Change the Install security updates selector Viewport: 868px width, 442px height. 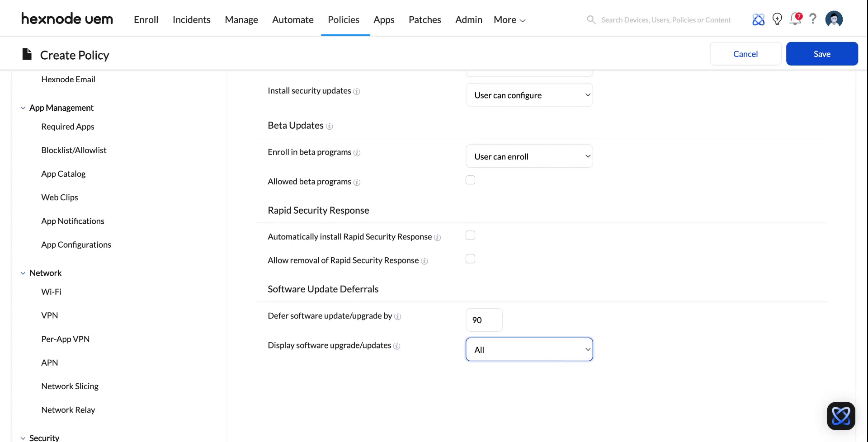[x=529, y=95]
